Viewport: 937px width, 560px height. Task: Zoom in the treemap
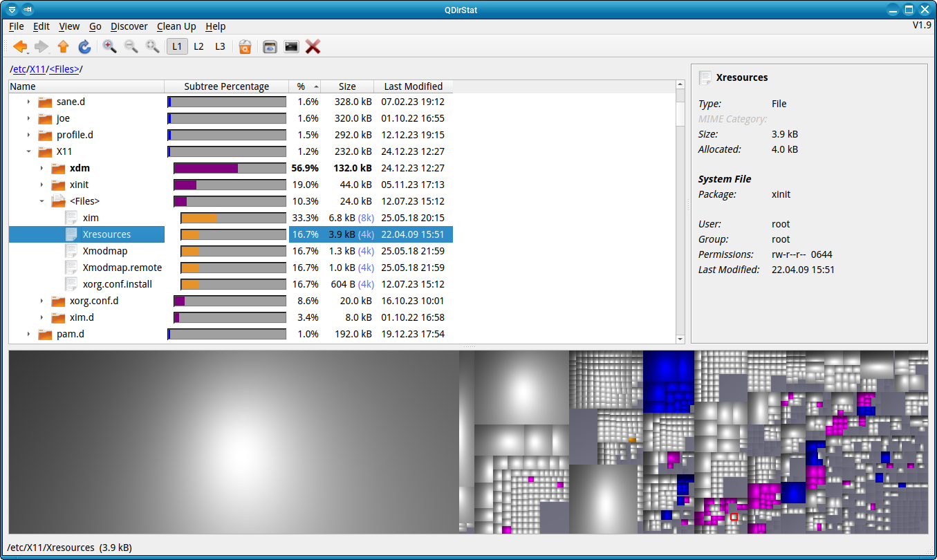coord(109,46)
